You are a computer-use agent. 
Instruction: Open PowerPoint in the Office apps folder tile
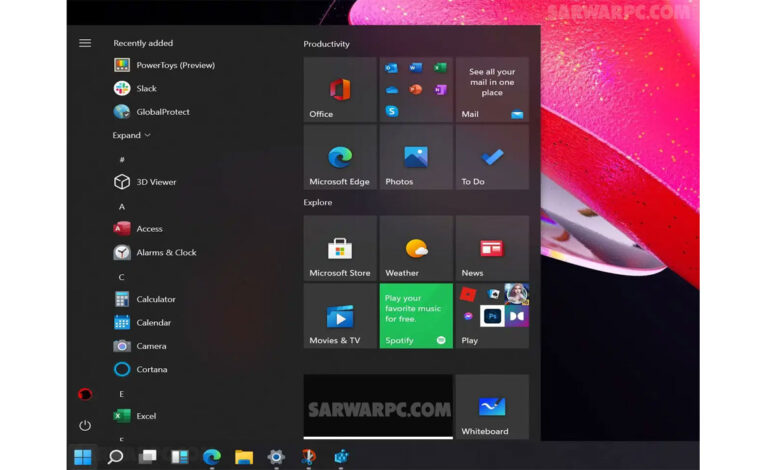point(416,90)
